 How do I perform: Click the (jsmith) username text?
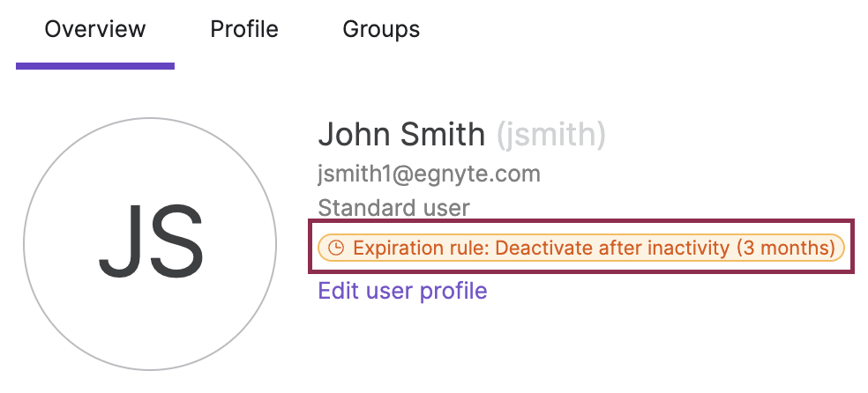(x=550, y=136)
